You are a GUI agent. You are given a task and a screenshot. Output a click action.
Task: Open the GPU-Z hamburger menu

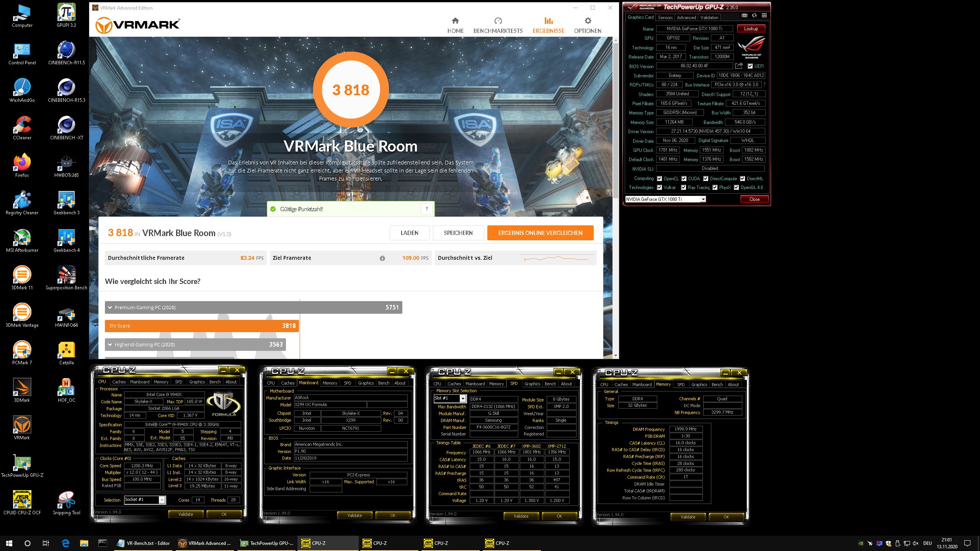764,16
